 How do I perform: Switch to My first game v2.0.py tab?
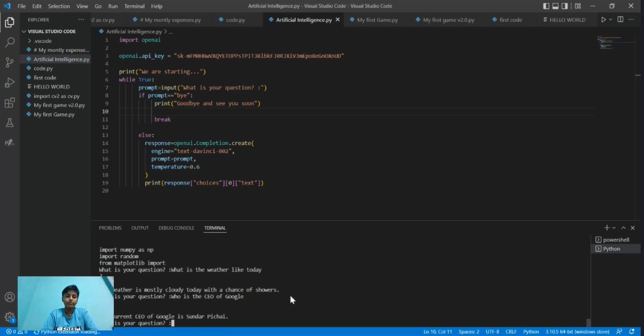(448, 20)
